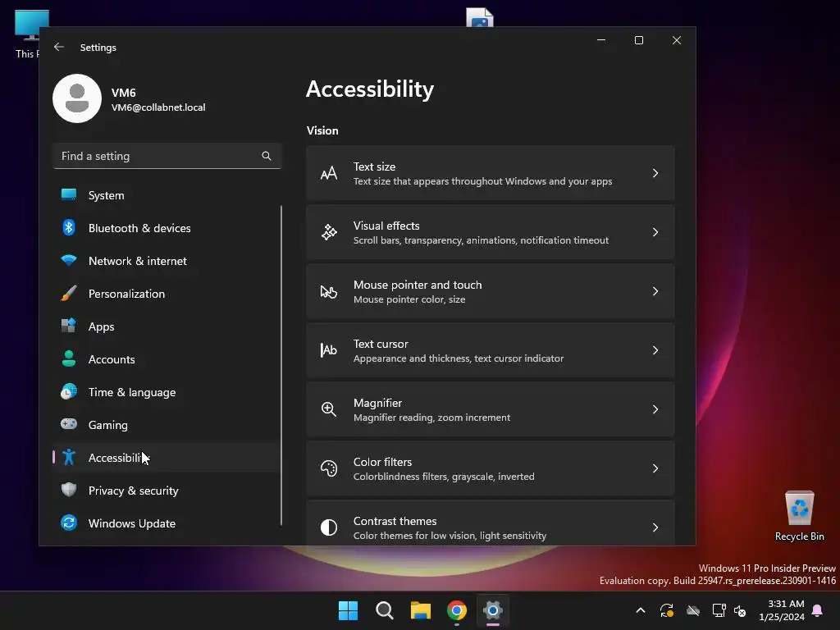
Task: Select the Recycle Bin desktop icon
Action: pos(799,515)
